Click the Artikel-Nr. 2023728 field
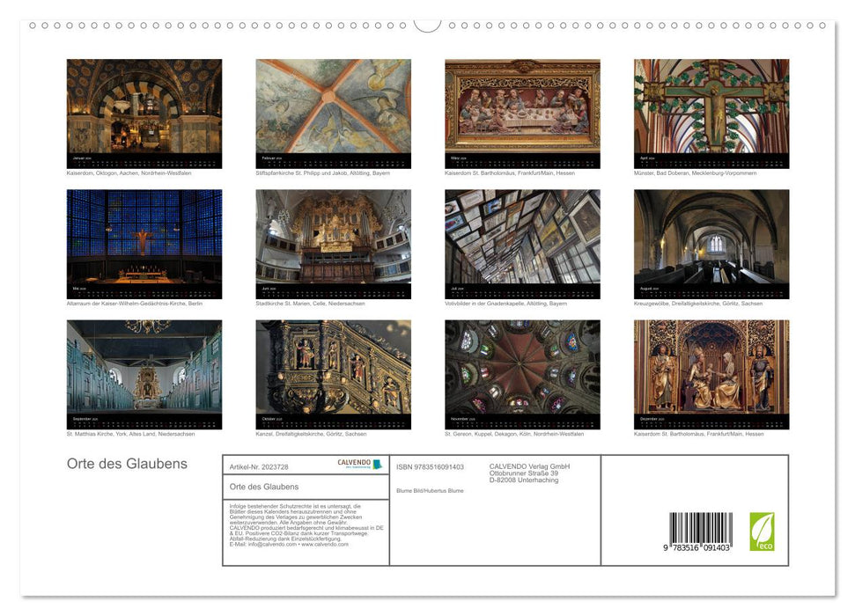This screenshot has height=616, width=855. click(262, 467)
